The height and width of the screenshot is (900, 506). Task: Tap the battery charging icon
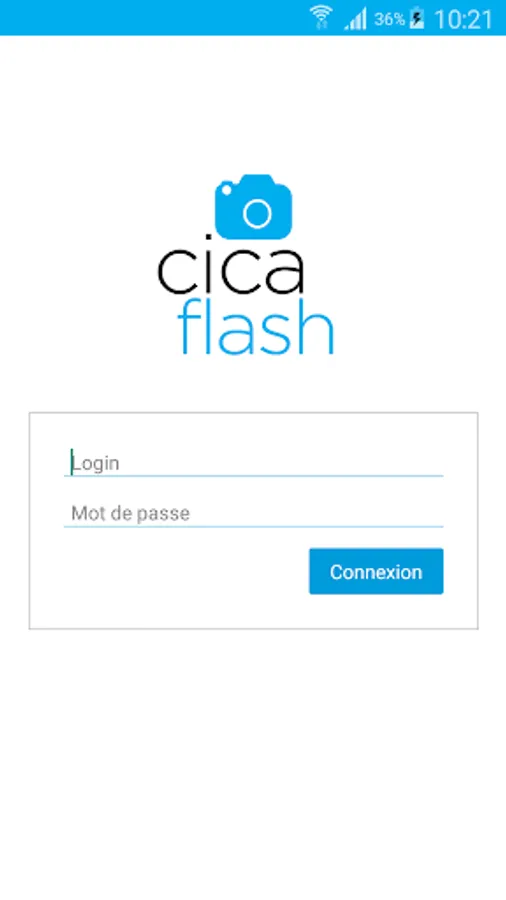coord(417,19)
